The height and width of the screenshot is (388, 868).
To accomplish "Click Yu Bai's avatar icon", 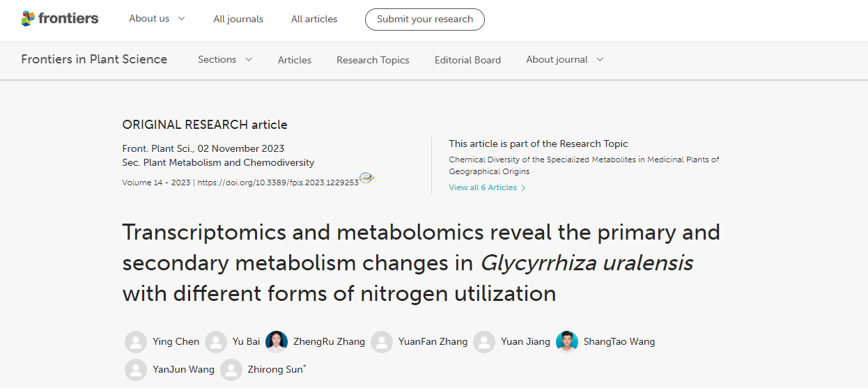I will 216,342.
